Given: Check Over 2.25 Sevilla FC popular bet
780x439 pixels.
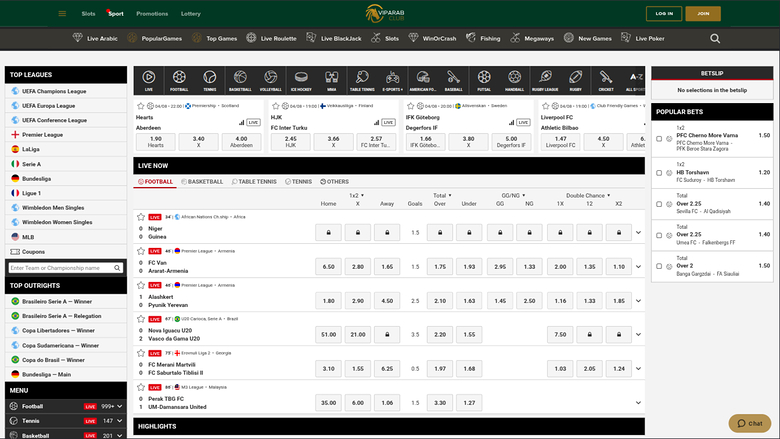Looking at the screenshot, I should tap(659, 204).
